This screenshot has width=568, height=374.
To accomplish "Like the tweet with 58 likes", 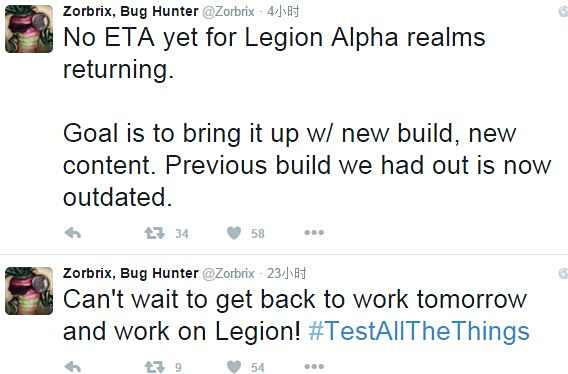I will click(234, 233).
